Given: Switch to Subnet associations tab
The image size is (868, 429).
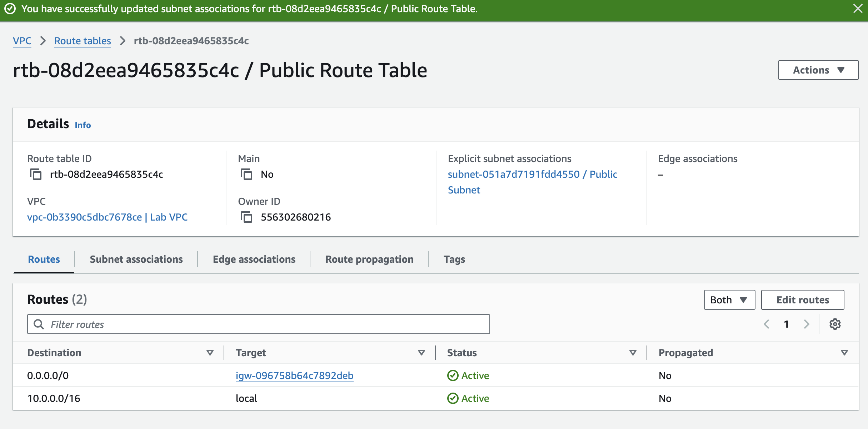Looking at the screenshot, I should click(136, 259).
